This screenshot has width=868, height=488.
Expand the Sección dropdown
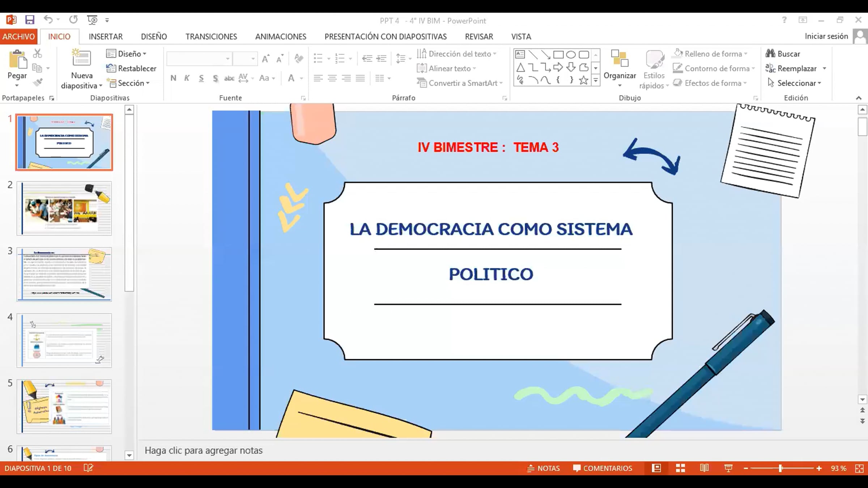click(x=129, y=83)
